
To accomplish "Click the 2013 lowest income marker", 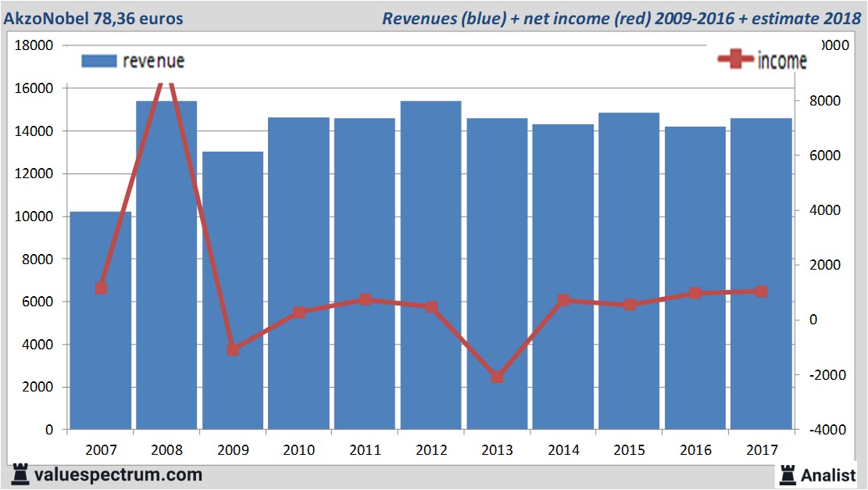I will click(497, 377).
